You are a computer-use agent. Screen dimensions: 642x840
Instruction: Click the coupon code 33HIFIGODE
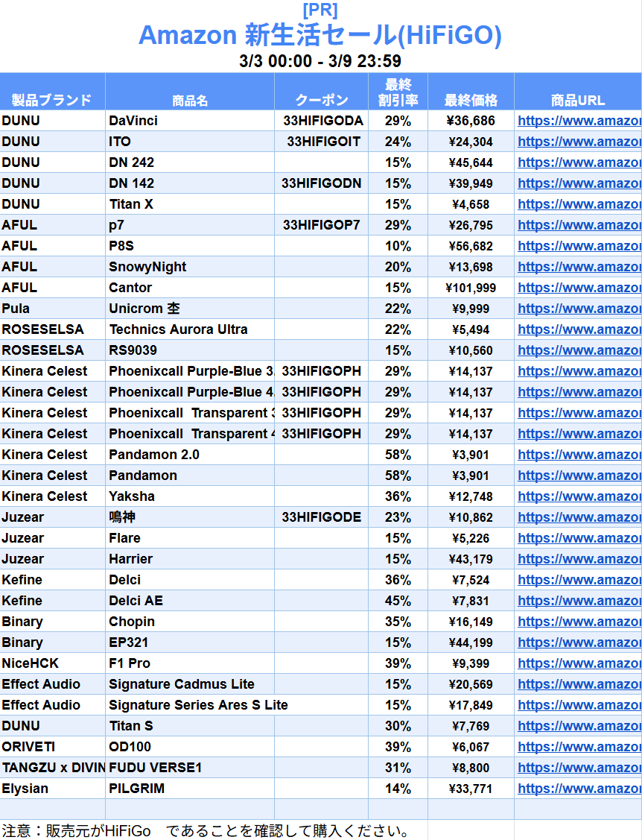(321, 517)
